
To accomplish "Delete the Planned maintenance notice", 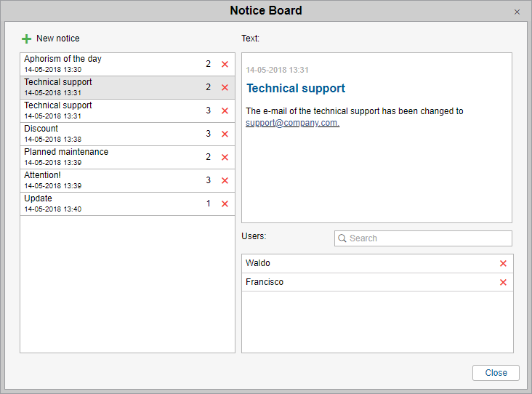I will click(225, 157).
